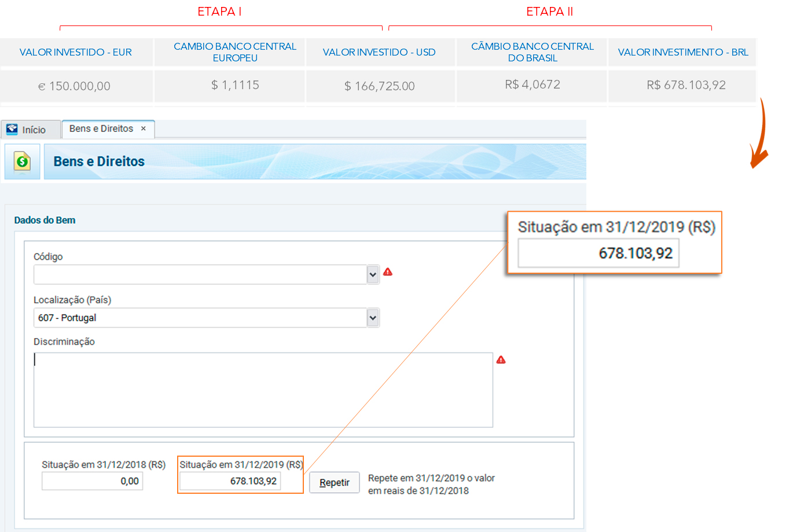Select the R$ 4,0672 exchange rate cell
Screen dimensions: 804x532
click(x=532, y=85)
